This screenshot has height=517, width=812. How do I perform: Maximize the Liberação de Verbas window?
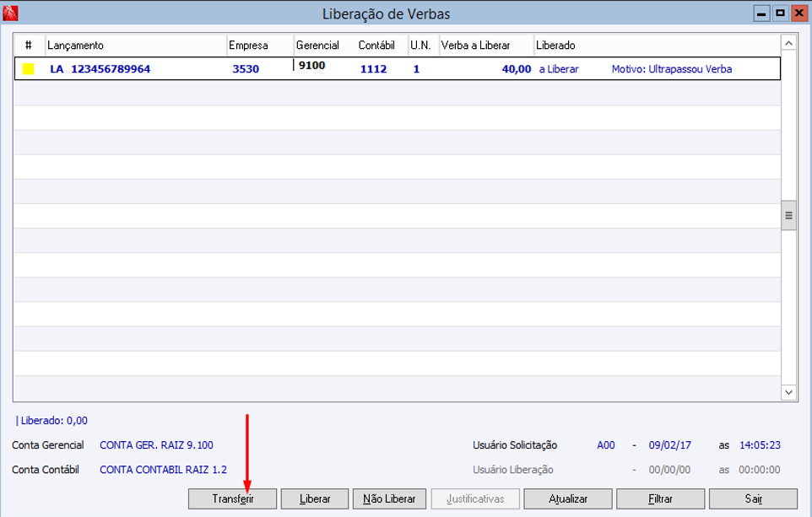[781, 13]
